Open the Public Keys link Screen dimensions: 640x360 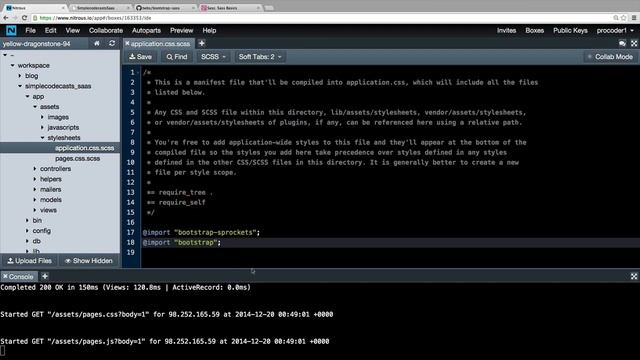[570, 31]
